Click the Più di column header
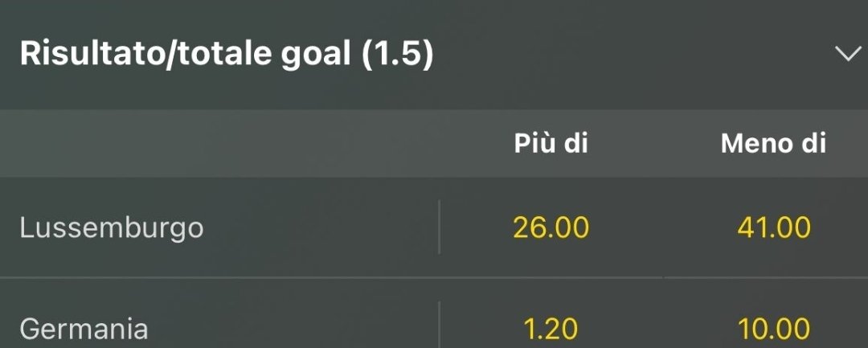The width and height of the screenshot is (868, 348). pyautogui.click(x=551, y=144)
